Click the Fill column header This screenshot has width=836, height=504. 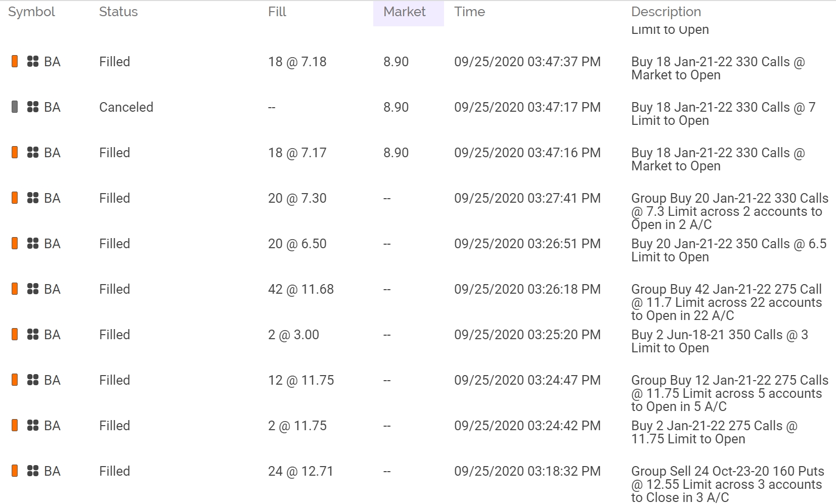click(277, 12)
